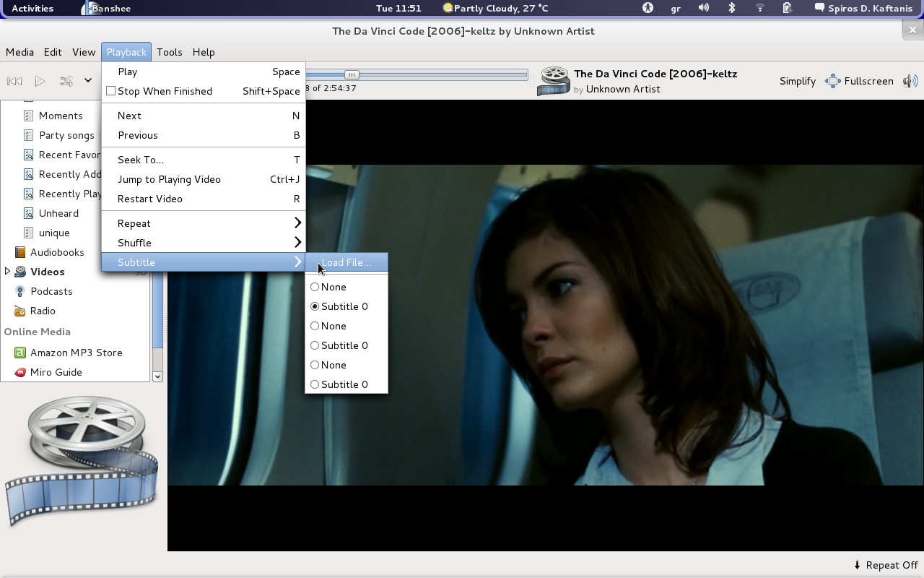The width and height of the screenshot is (924, 578).
Task: Click the large film reel cover art
Action: coord(82,460)
